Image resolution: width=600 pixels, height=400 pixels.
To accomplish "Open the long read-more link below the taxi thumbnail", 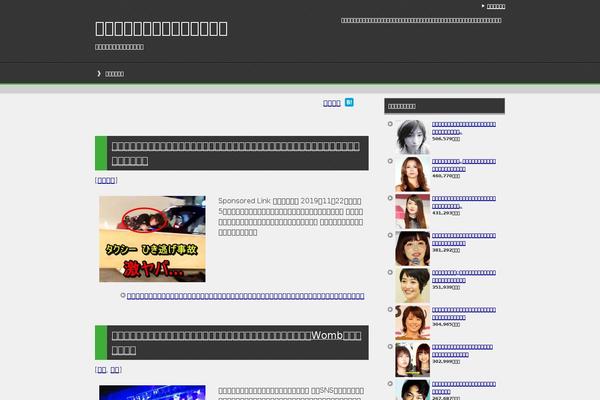I will 245,296.
